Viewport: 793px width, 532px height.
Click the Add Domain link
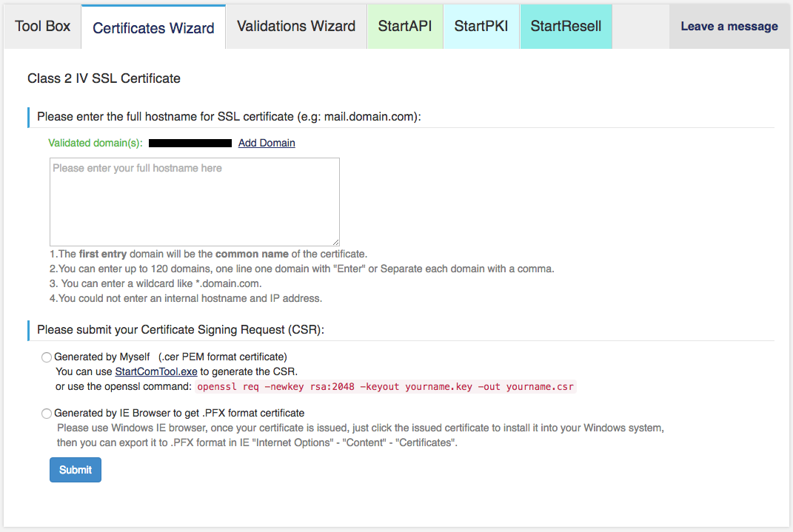click(267, 143)
